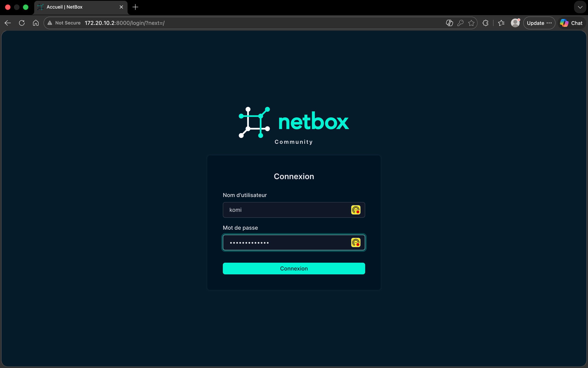Go back using the browser back arrow

click(8, 23)
